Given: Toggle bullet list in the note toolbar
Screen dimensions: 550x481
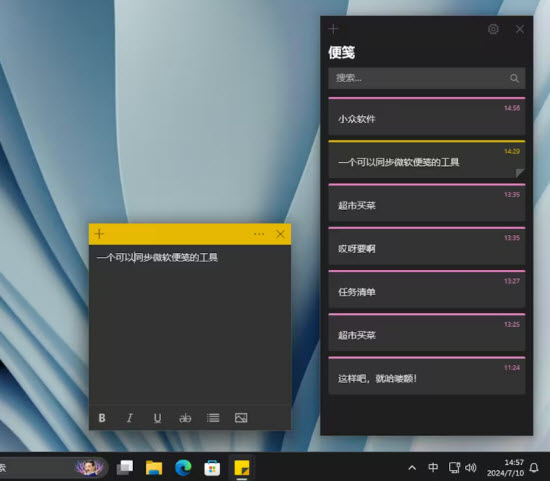Looking at the screenshot, I should click(x=213, y=418).
